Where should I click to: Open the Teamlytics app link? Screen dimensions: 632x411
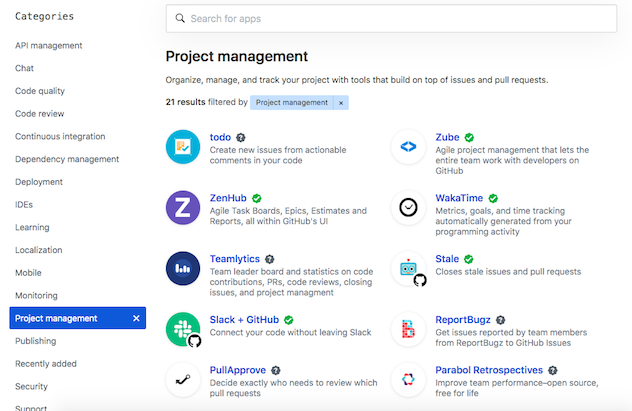pyautogui.click(x=235, y=259)
